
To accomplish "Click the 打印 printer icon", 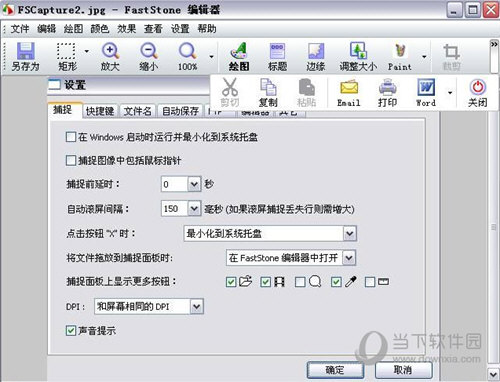I will click(x=387, y=87).
